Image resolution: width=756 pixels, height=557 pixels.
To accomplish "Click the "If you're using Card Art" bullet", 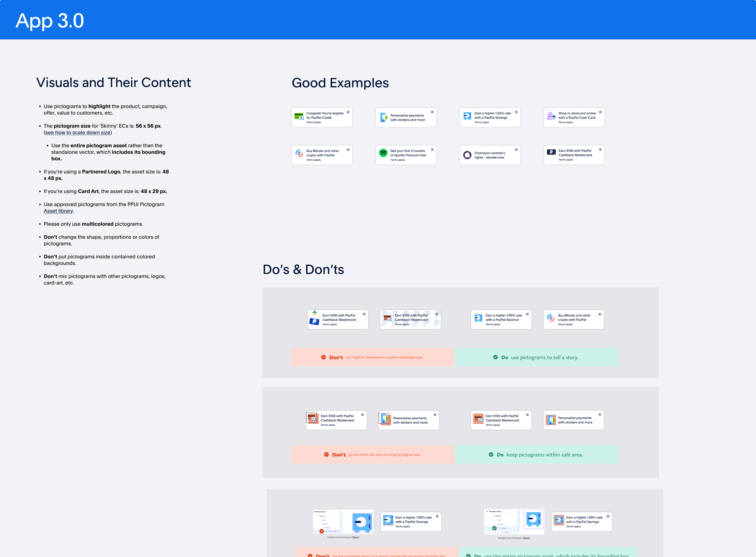I will (x=106, y=191).
